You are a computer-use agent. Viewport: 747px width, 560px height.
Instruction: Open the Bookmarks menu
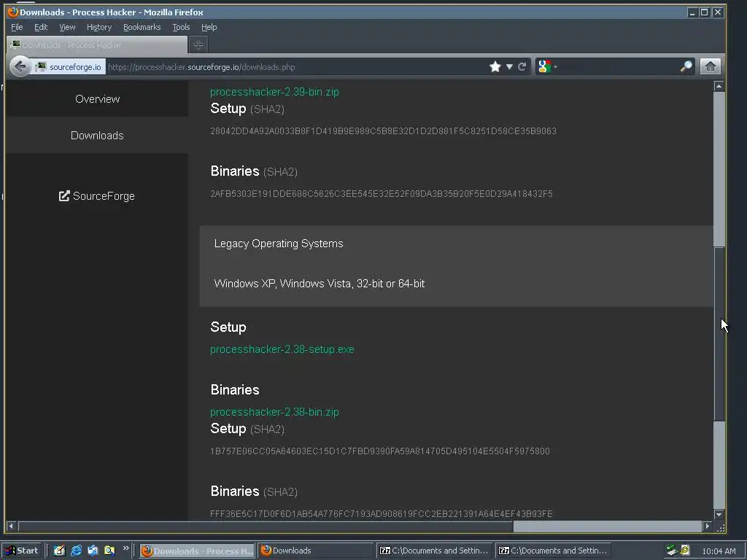142,27
